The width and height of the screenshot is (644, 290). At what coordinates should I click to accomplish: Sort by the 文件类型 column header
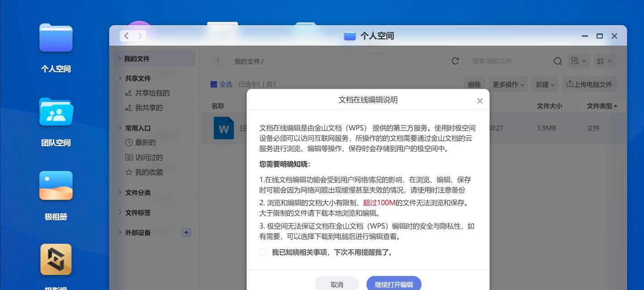pyautogui.click(x=602, y=106)
